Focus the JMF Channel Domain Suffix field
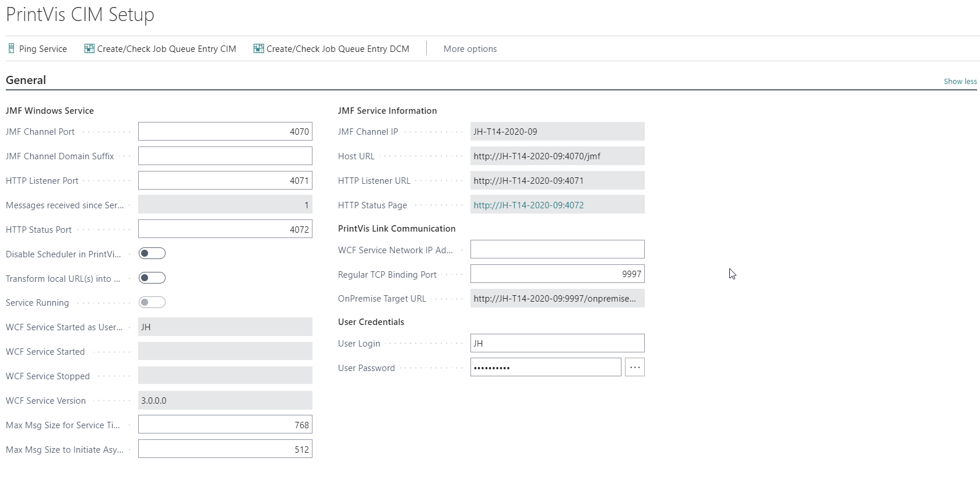980x486 pixels. pyautogui.click(x=225, y=156)
